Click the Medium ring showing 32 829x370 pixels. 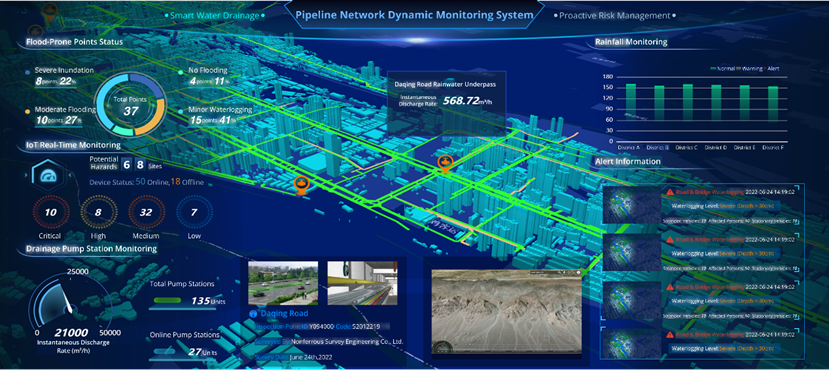coord(146,212)
